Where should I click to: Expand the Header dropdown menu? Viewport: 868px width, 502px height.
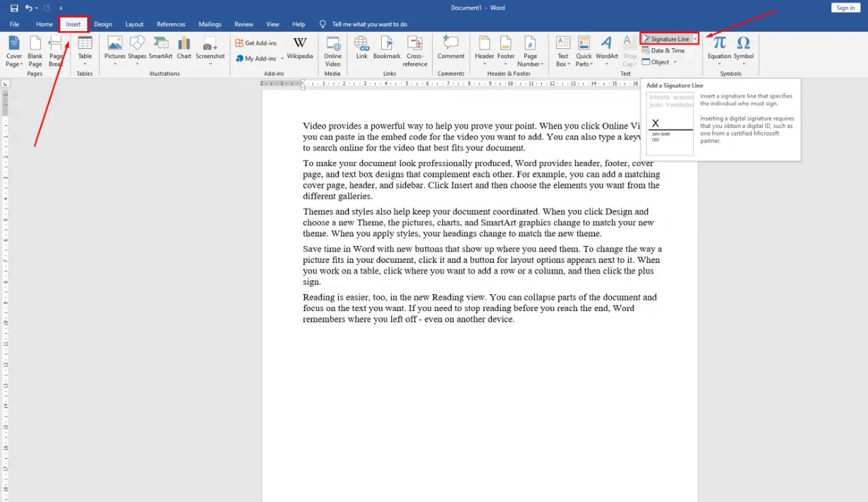484,64
